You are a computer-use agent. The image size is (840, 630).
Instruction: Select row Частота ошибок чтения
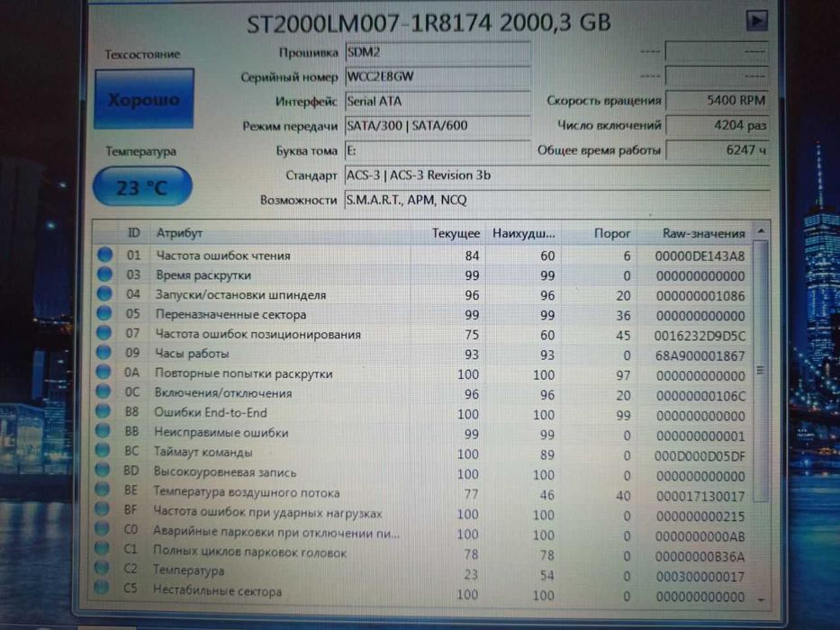pyautogui.click(x=422, y=256)
